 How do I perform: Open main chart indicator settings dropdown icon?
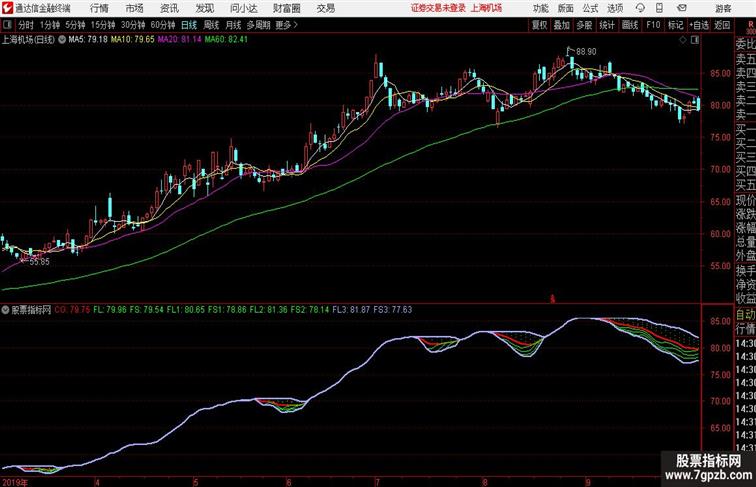tap(62, 40)
